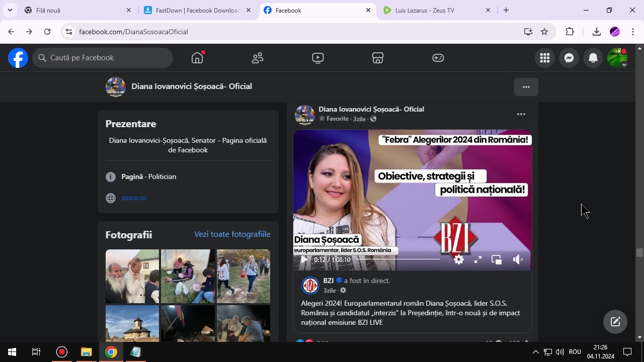Screen dimensions: 644x362
Task: Open Chrome three-dot menu
Action: [x=632, y=32]
